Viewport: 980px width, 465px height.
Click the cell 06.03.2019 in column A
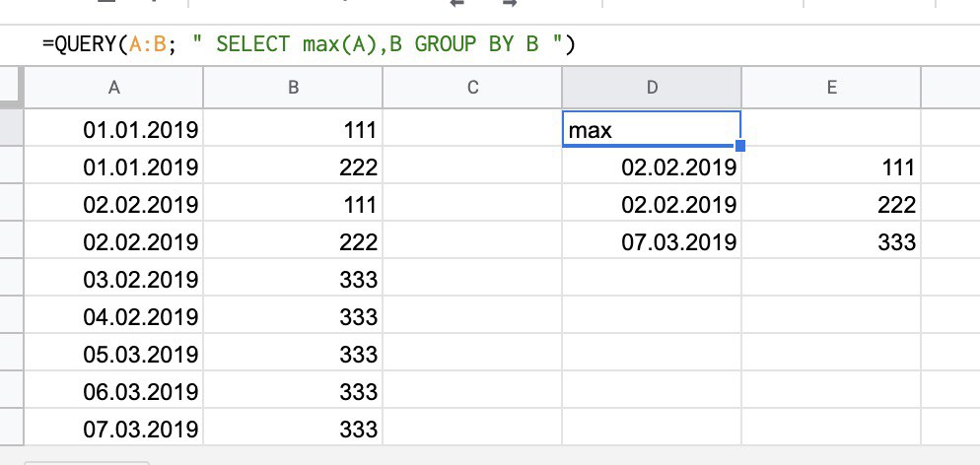click(x=113, y=392)
